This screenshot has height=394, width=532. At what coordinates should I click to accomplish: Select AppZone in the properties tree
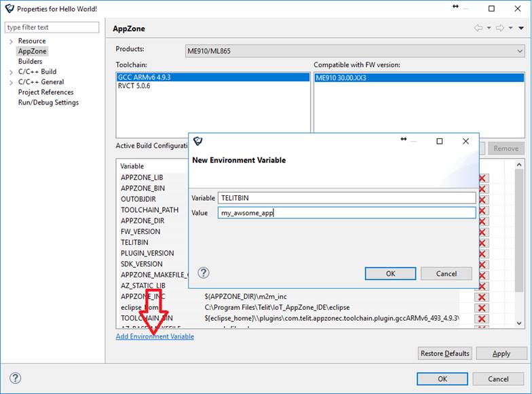pyautogui.click(x=33, y=52)
